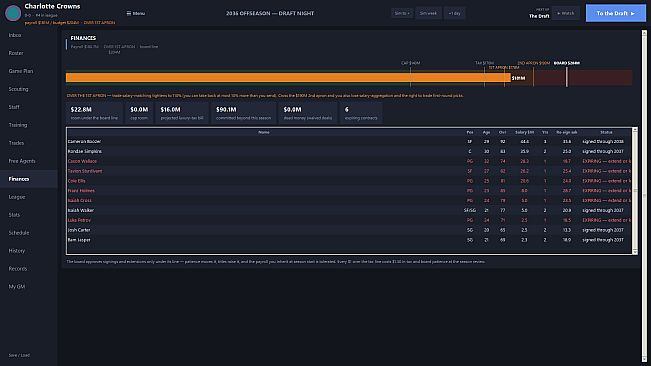Click the orange payroll bar
This screenshot has height=366, width=651.
pyautogui.click(x=288, y=78)
